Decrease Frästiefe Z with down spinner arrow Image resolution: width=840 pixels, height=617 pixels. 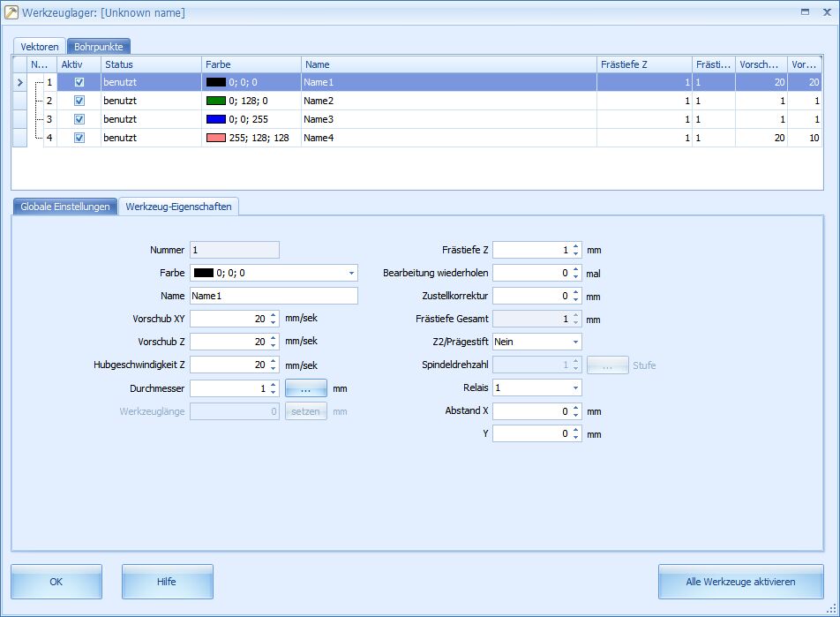575,254
